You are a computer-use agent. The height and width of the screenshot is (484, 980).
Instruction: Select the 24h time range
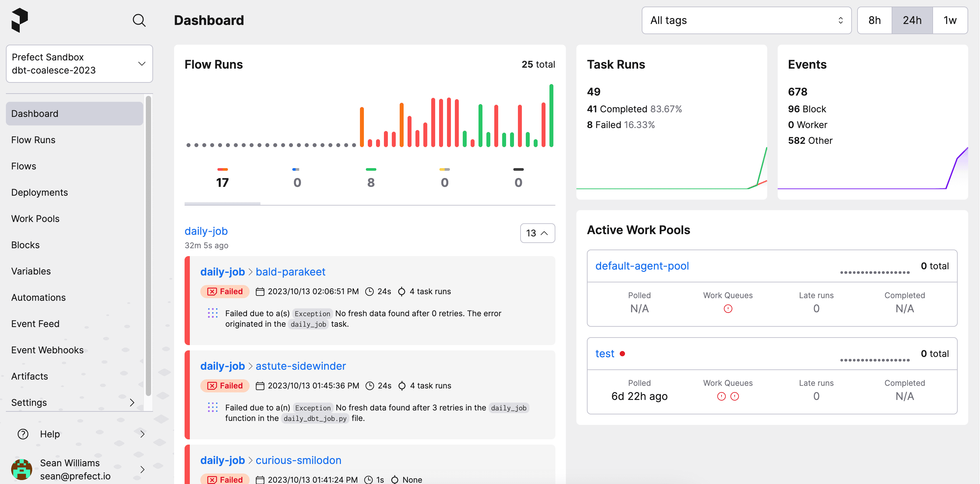tap(912, 20)
